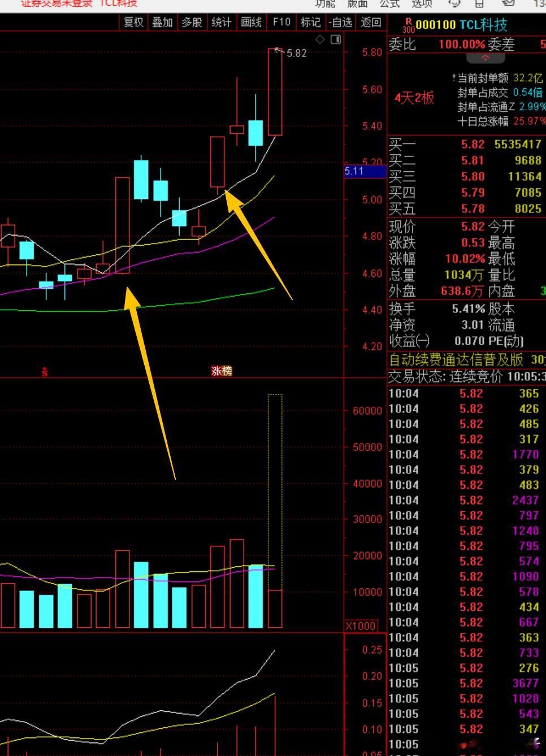Click the 返回 back button
Image resolution: width=546 pixels, height=756 pixels.
coord(371,22)
